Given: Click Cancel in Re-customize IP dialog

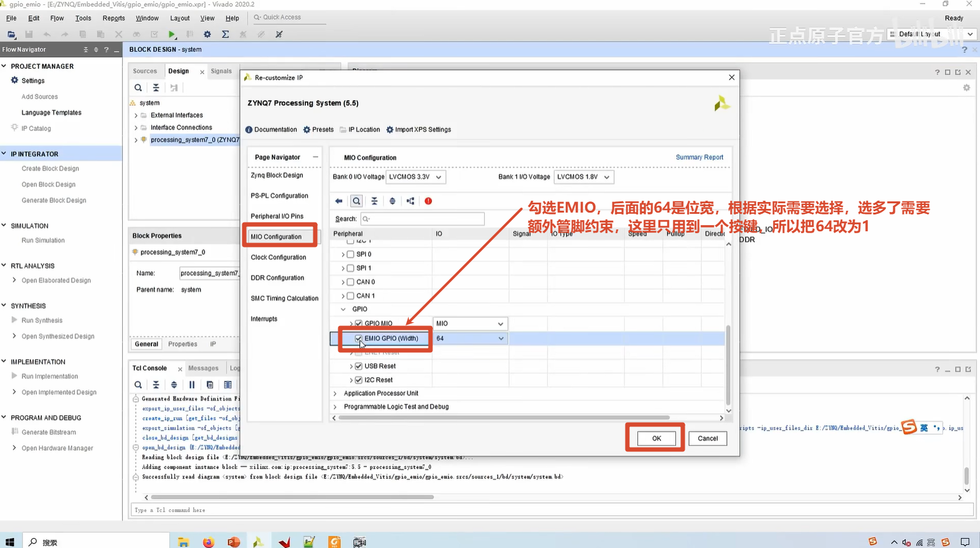Looking at the screenshot, I should (x=708, y=438).
